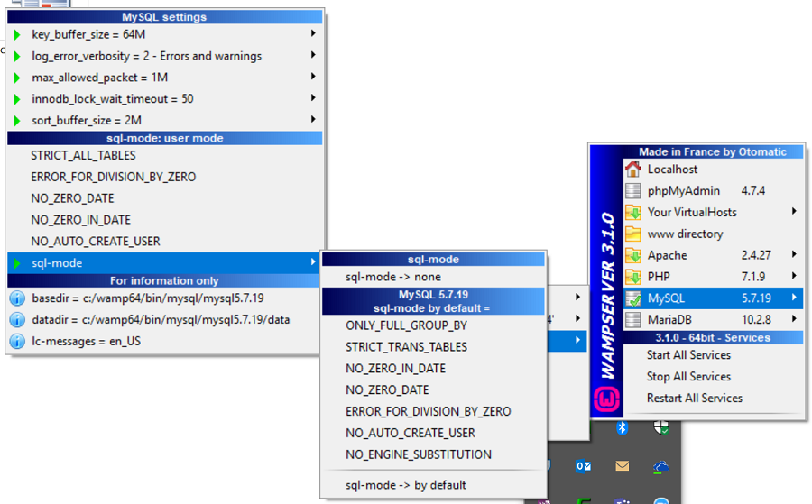Open the Localhost menu entry
812x504 pixels.
(713, 170)
